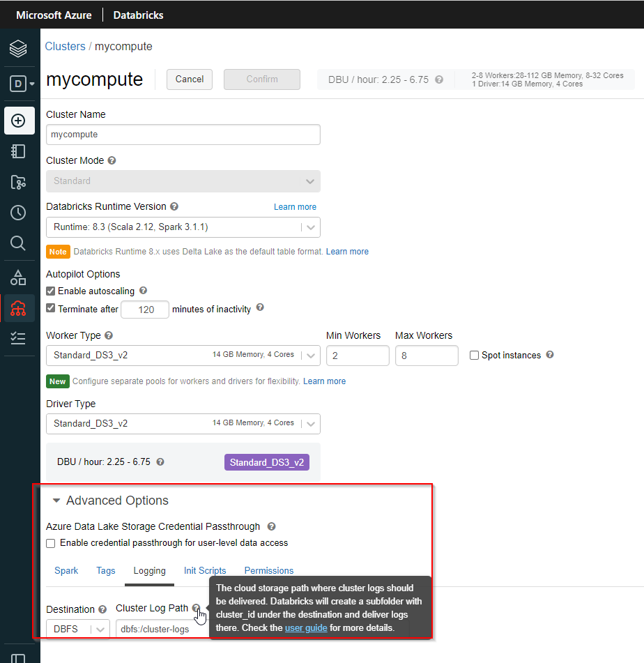The width and height of the screenshot is (644, 663).
Task: Click the Terminate after minutes field
Action: click(x=145, y=310)
